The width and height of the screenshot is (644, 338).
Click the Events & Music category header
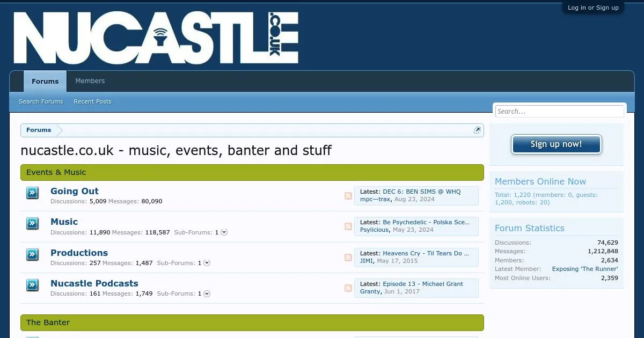252,172
